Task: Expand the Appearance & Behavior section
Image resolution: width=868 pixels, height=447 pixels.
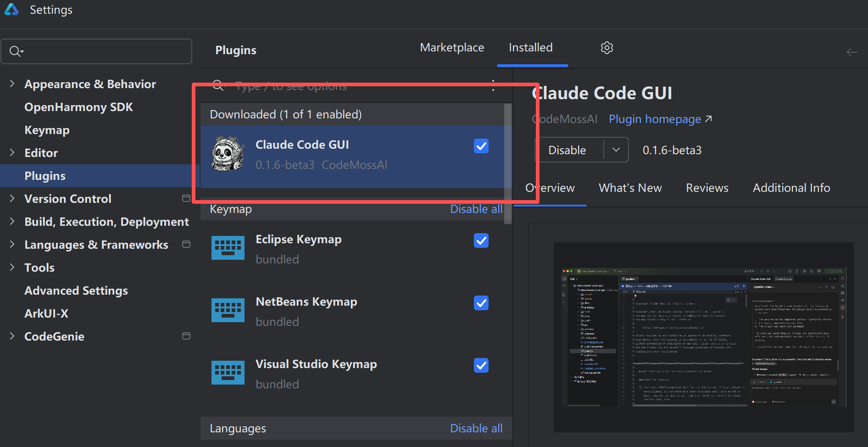Action: pyautogui.click(x=12, y=84)
